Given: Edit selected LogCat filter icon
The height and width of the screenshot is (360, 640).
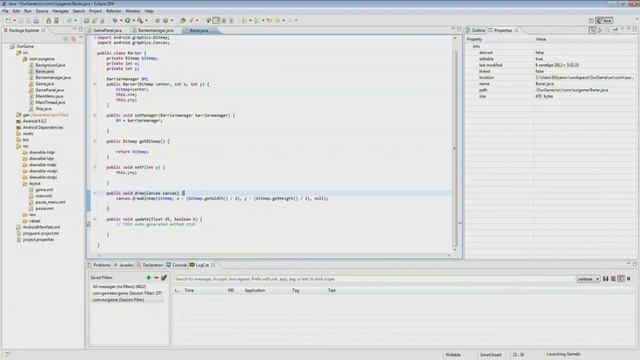Looking at the screenshot, I should point(164,278).
